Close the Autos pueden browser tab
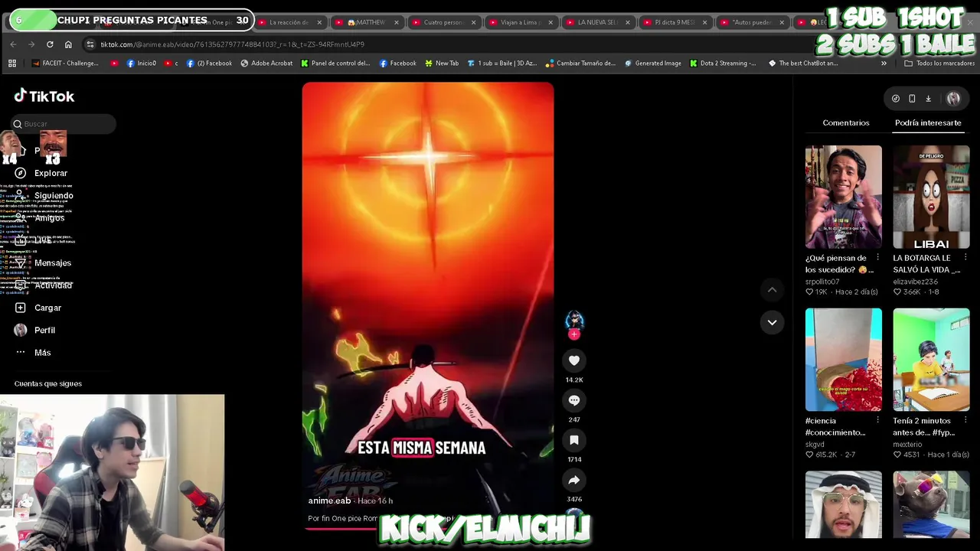The width and height of the screenshot is (980, 551). click(x=782, y=22)
